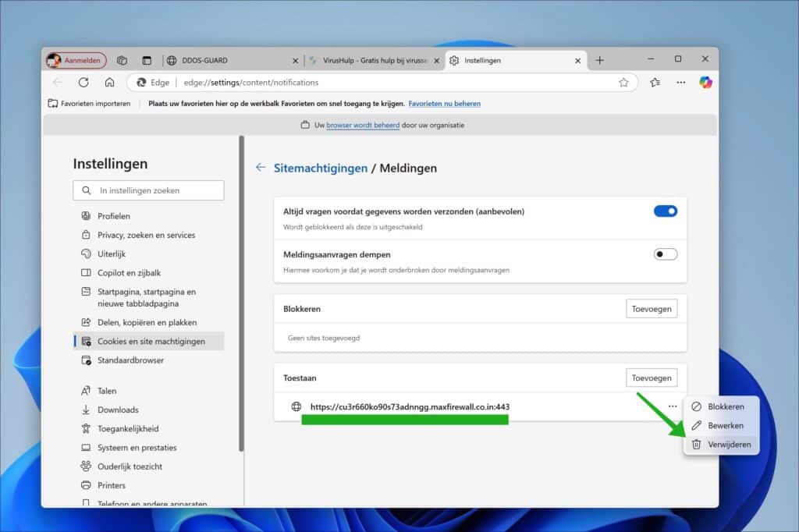Open the favorites list icon
Viewport: 799px width, 532px height.
(x=655, y=82)
